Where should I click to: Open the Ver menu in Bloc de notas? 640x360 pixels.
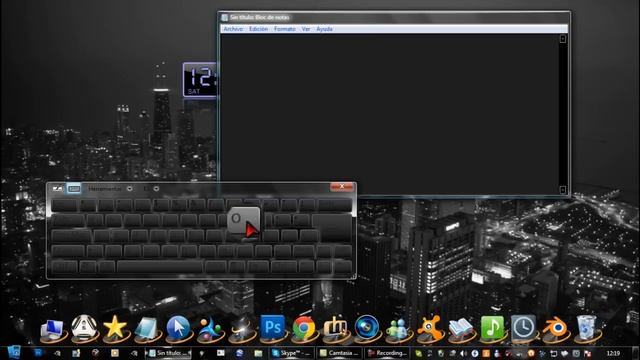point(306,29)
